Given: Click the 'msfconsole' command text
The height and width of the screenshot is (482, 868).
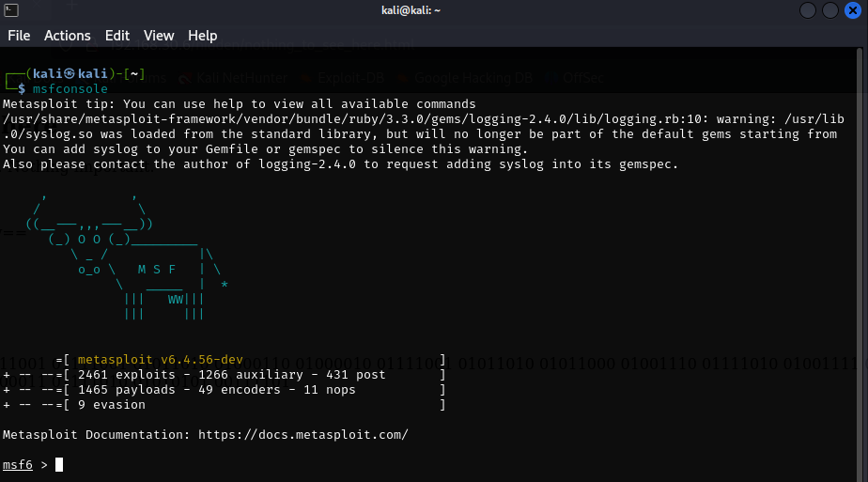Looking at the screenshot, I should [x=70, y=88].
